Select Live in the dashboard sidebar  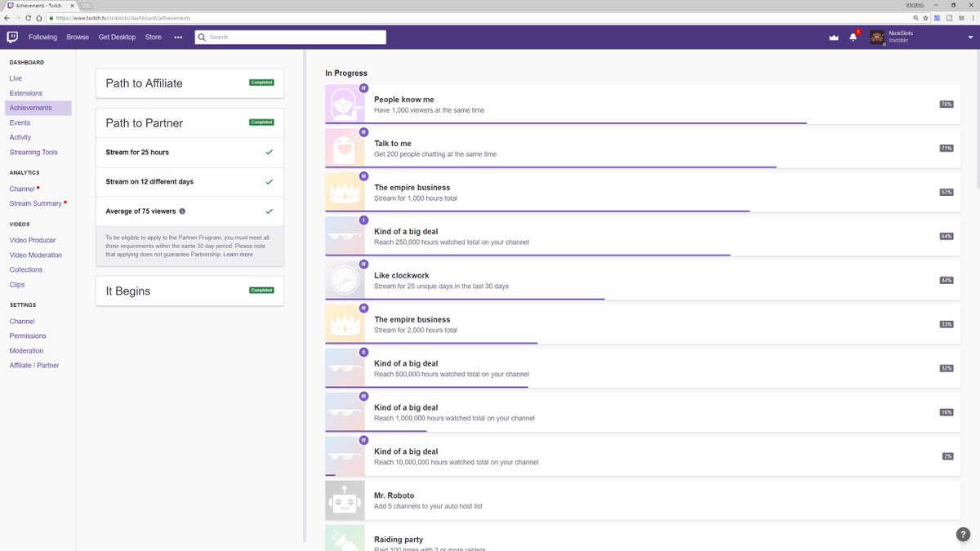pos(16,78)
